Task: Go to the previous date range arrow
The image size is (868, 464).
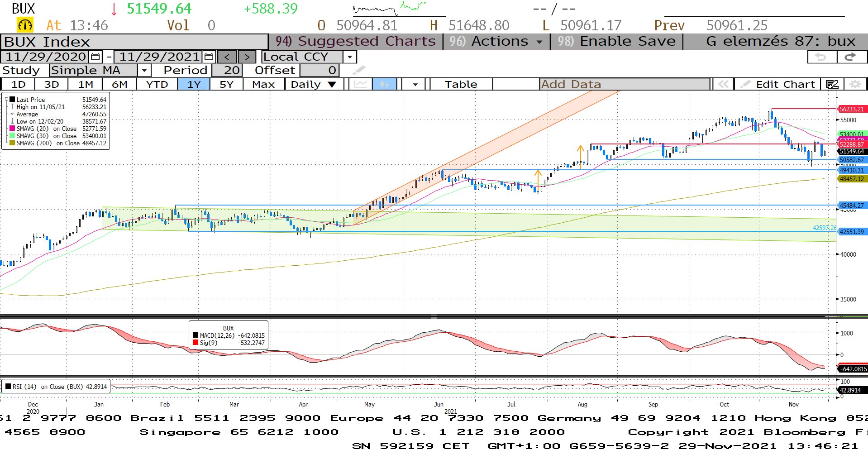Action: point(227,57)
